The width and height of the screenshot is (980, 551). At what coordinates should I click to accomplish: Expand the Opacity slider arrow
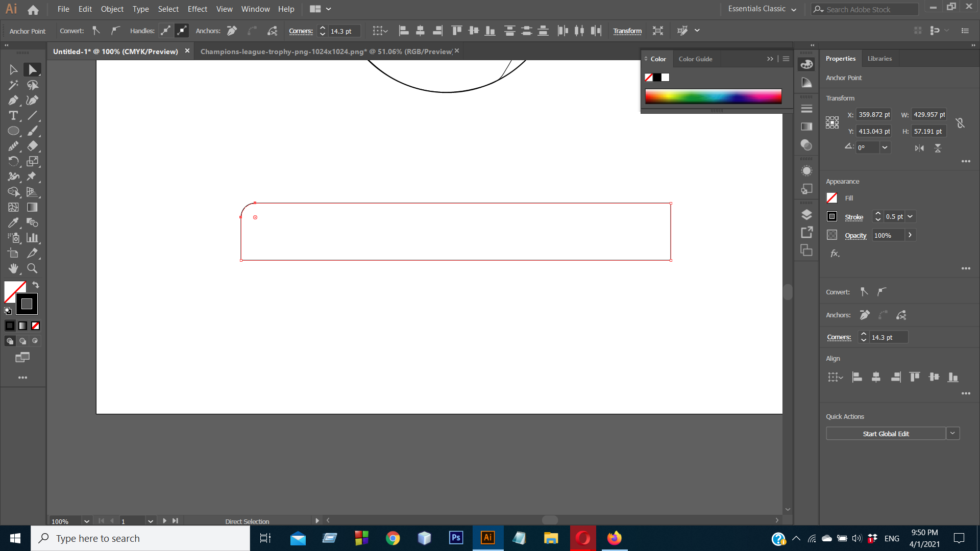pos(910,235)
